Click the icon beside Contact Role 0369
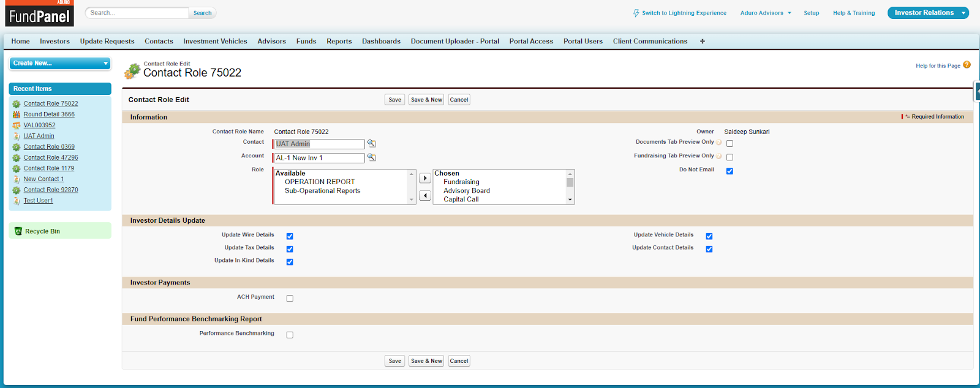The height and width of the screenshot is (388, 980). (17, 147)
